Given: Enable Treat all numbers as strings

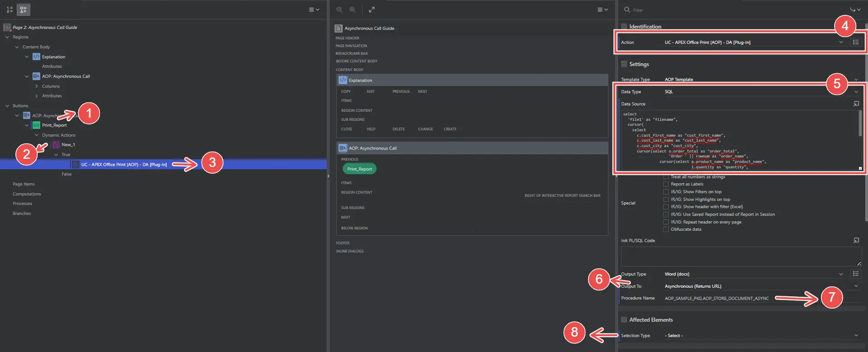Looking at the screenshot, I should pos(666,176).
